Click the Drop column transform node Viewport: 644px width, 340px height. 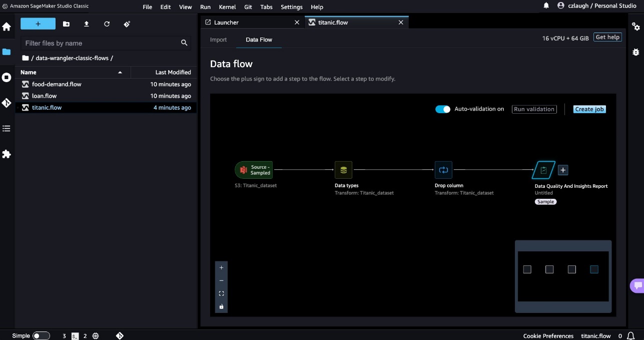point(443,170)
